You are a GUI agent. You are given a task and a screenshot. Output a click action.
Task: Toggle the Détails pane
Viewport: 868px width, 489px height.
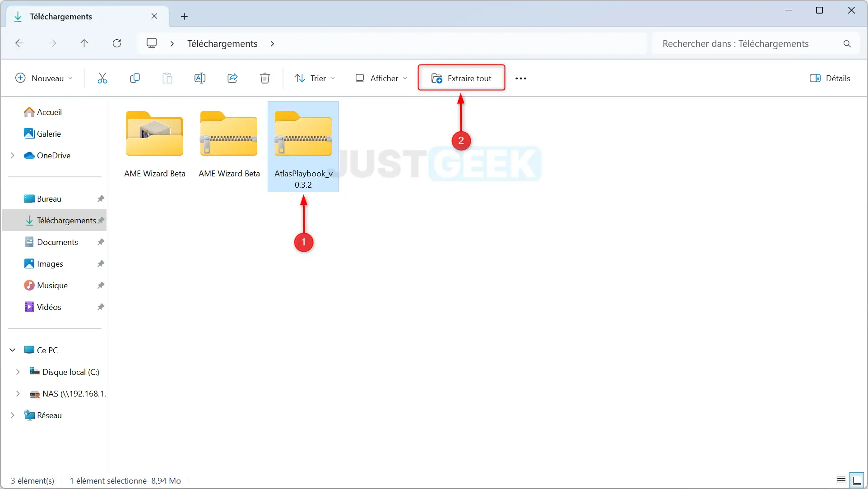point(830,78)
